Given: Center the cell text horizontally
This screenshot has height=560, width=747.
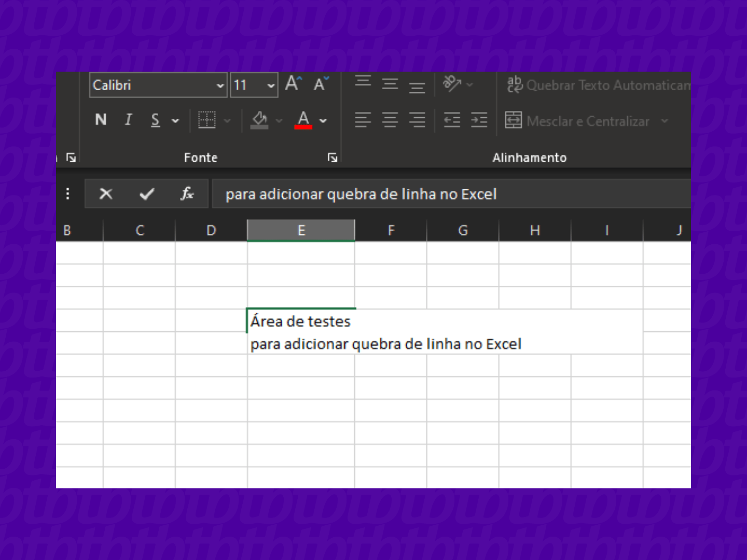Looking at the screenshot, I should (390, 120).
